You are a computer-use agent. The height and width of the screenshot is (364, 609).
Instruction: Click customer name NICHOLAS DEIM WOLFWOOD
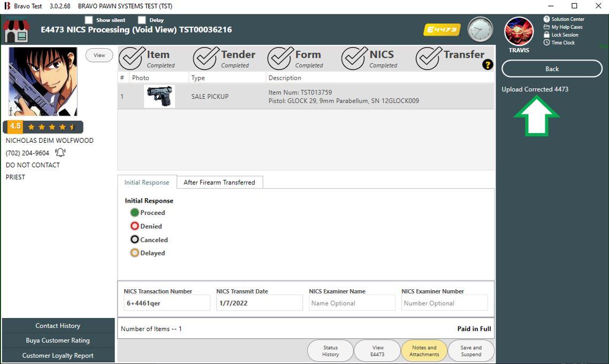click(50, 141)
